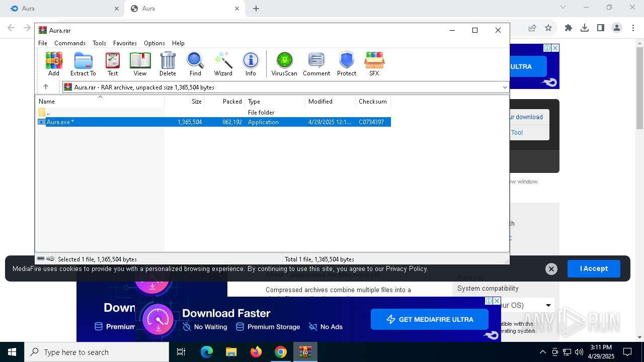Click the Add toolbar icon in WinRAR
This screenshot has height=362, width=644.
[x=54, y=64]
